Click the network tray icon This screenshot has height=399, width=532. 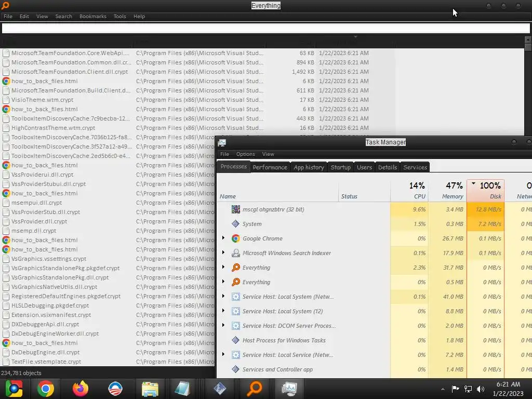[468, 389]
